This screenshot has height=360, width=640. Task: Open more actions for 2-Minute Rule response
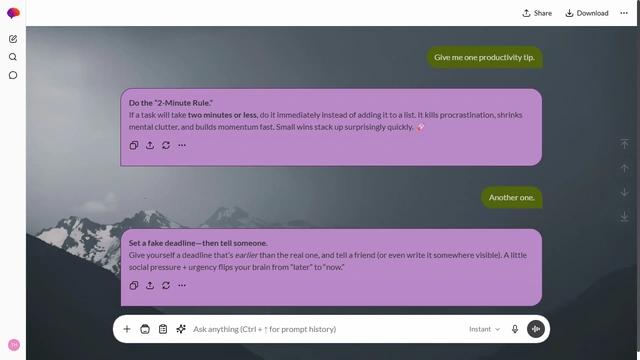182,145
